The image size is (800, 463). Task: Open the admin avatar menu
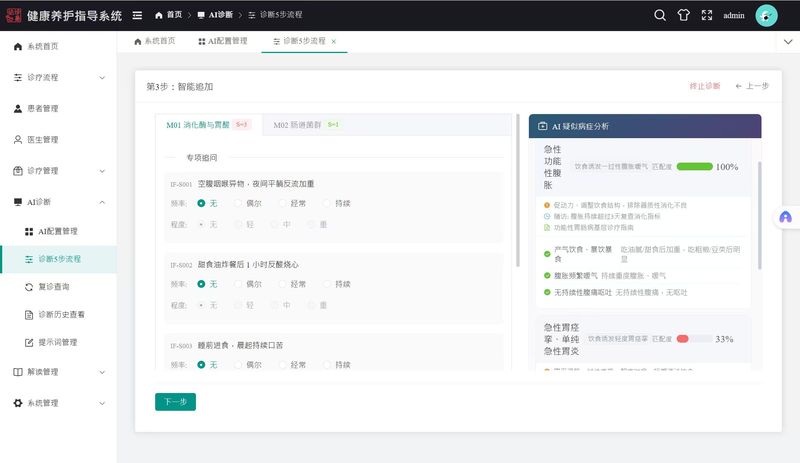pos(766,15)
